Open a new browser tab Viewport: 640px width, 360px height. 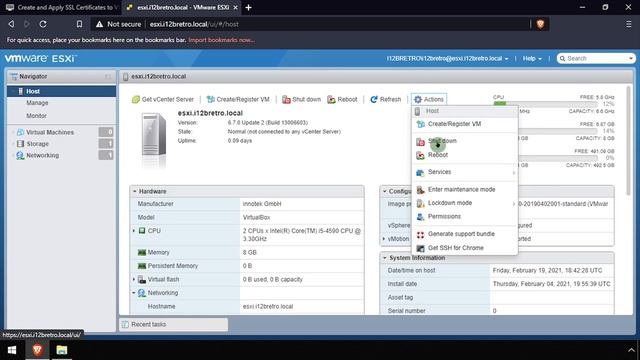coord(248,7)
